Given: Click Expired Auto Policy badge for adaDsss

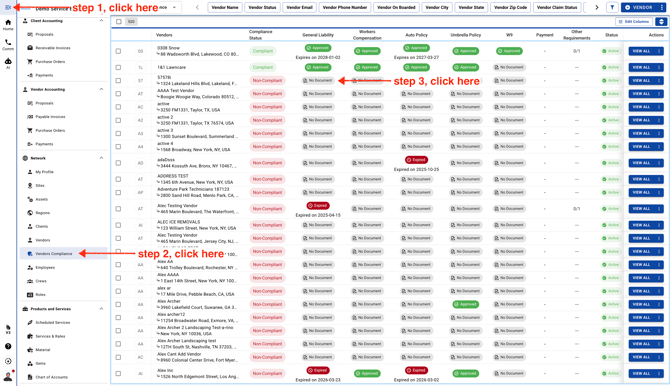Looking at the screenshot, I should [416, 159].
